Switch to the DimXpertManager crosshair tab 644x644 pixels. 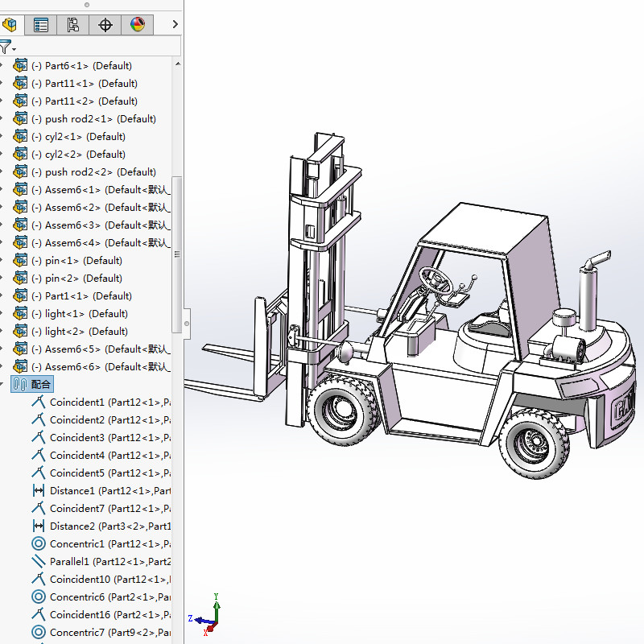(x=105, y=25)
